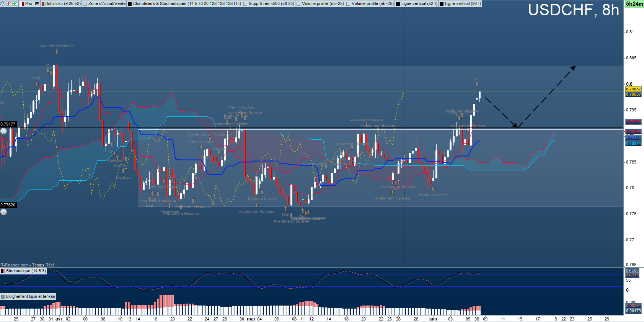Click the 0,805 price axis label
This screenshot has width=644, height=322.
pos(631,58)
